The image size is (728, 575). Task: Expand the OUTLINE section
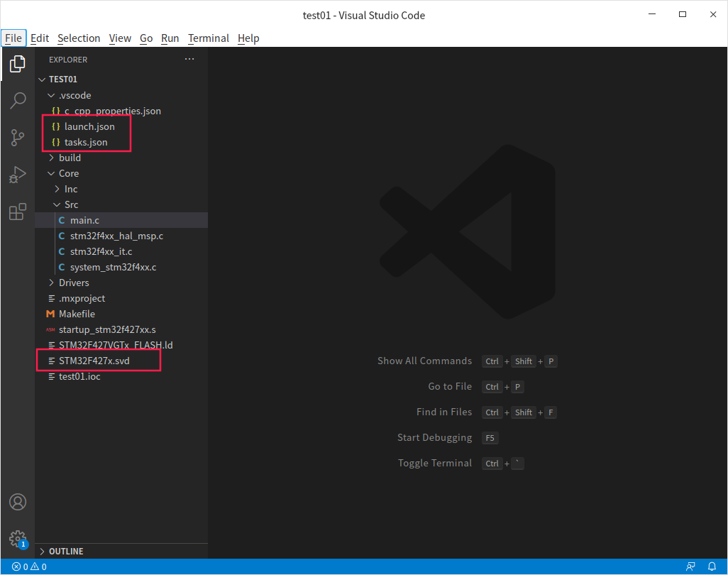pyautogui.click(x=121, y=552)
